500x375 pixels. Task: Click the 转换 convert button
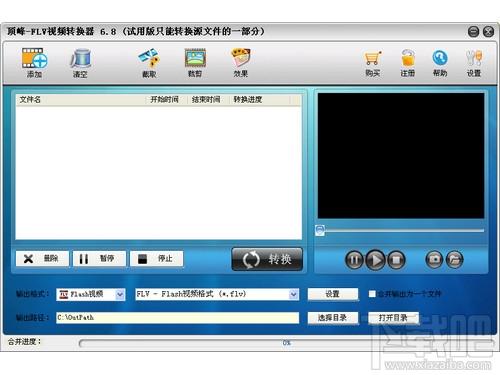point(267,259)
